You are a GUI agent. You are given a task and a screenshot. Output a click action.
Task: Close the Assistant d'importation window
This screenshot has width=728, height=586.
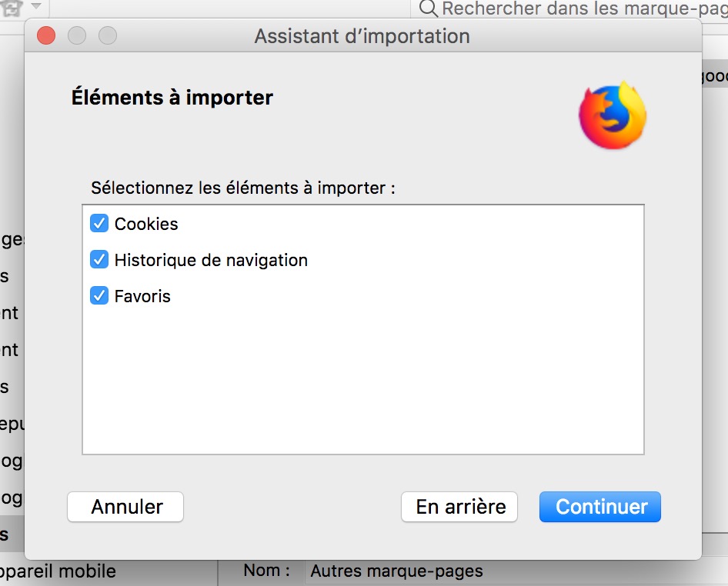pos(46,35)
